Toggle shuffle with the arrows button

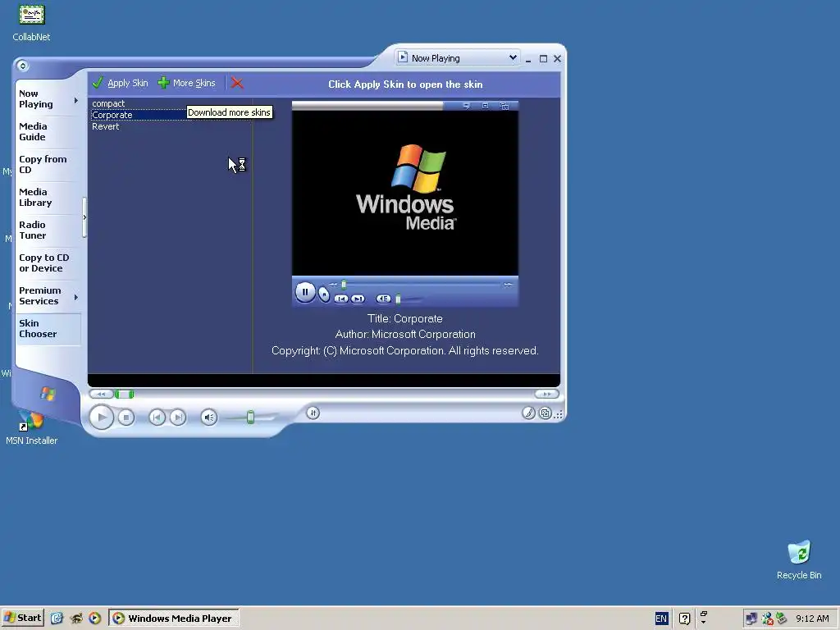313,413
